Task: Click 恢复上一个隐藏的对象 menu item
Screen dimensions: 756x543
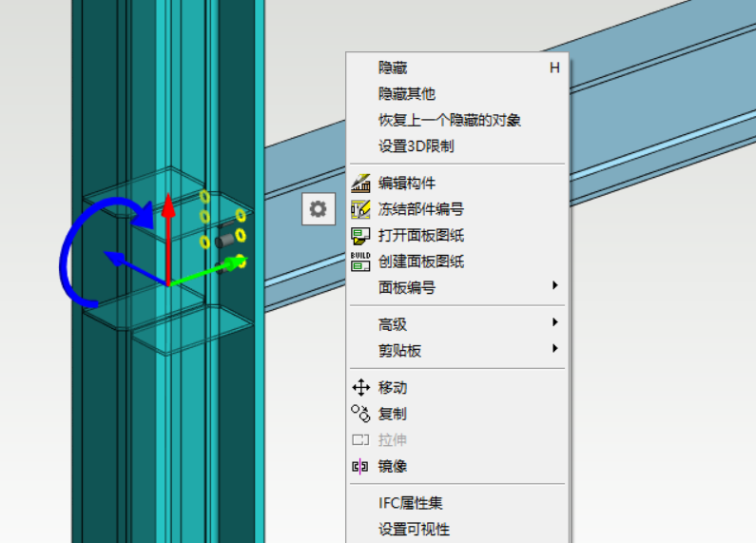Action: point(457,120)
